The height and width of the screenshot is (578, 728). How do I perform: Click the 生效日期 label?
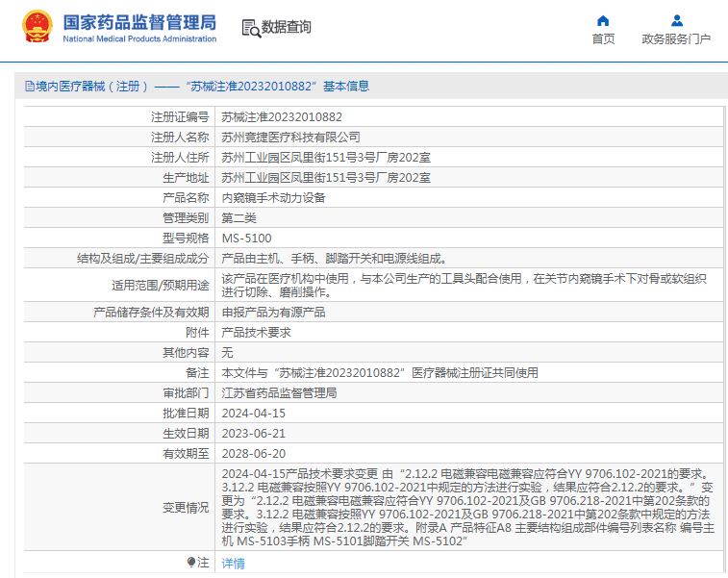pyautogui.click(x=186, y=434)
